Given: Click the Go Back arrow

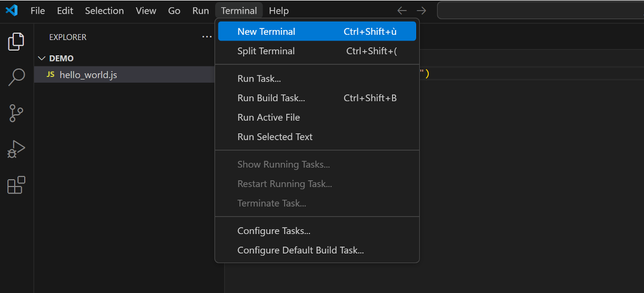Looking at the screenshot, I should [402, 11].
